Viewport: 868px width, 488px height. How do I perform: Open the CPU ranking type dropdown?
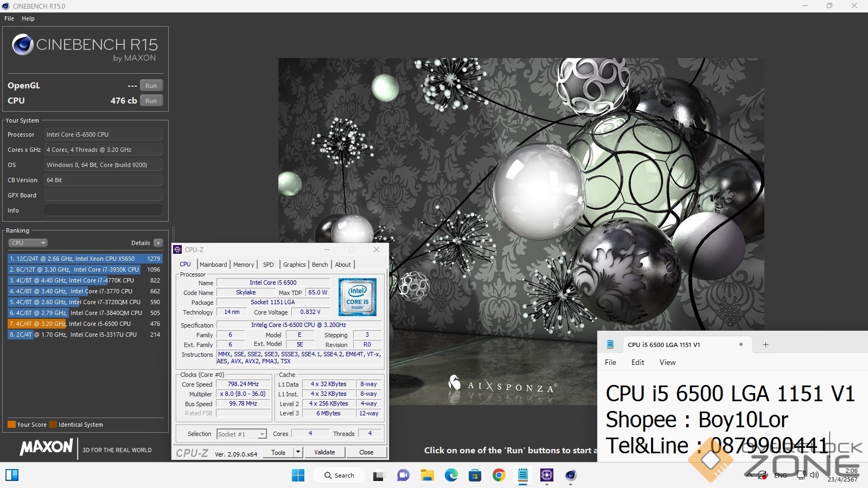click(x=28, y=243)
